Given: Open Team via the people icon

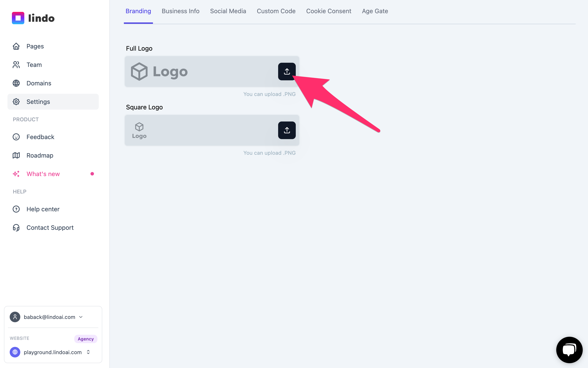Looking at the screenshot, I should 16,65.
